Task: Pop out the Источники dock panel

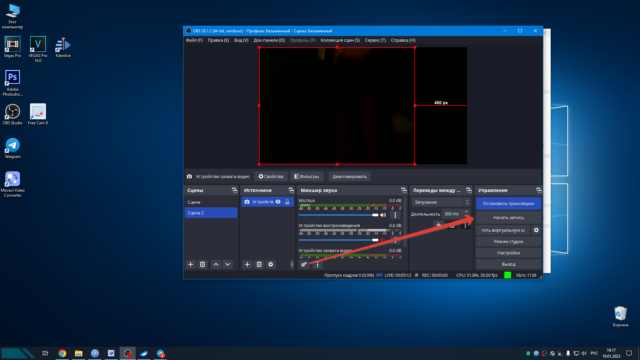Action: pos(291,190)
